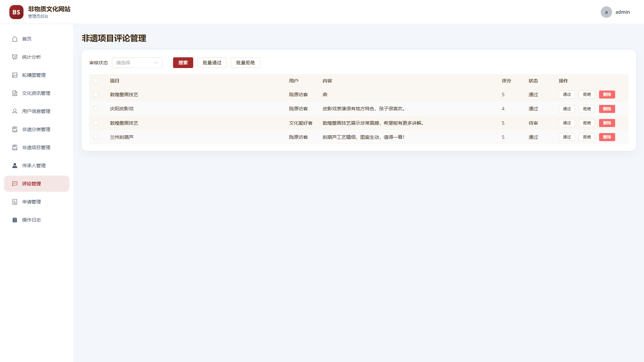The width and height of the screenshot is (644, 362).
Task: Select the 轮播图管理 image icon
Action: pyautogui.click(x=15, y=75)
